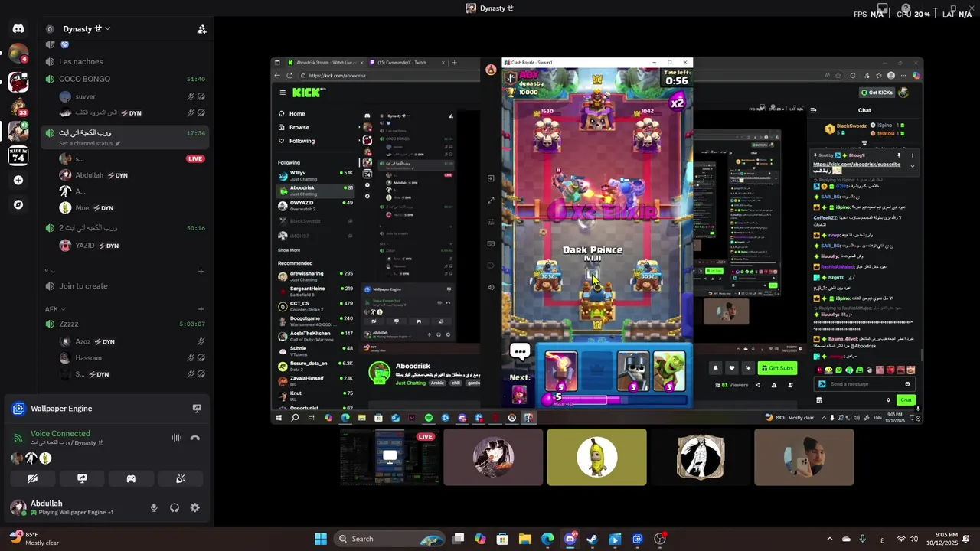
Task: Open Microsoft Edge from taskbar
Action: pyautogui.click(x=547, y=539)
